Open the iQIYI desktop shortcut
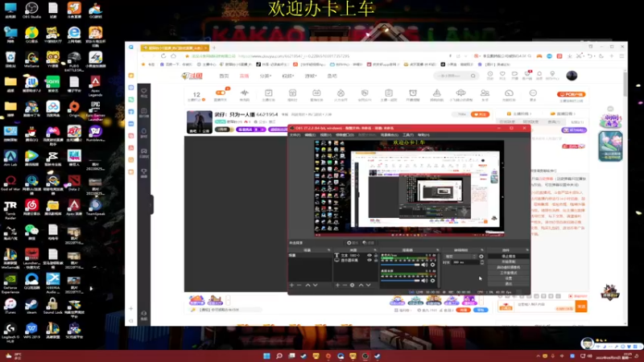Image resolution: width=644 pixels, height=362 pixels. coord(52,84)
